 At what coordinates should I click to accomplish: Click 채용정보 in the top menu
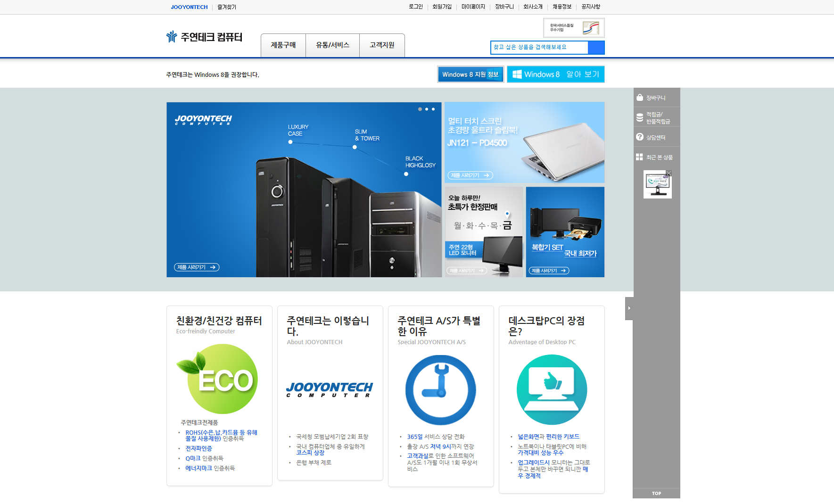tap(562, 7)
